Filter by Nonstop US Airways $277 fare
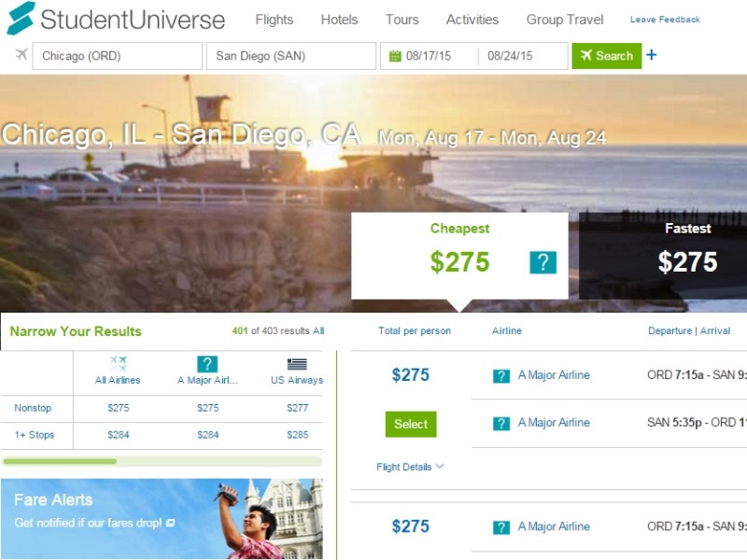Screen dimensions: 747x560 [x=297, y=408]
